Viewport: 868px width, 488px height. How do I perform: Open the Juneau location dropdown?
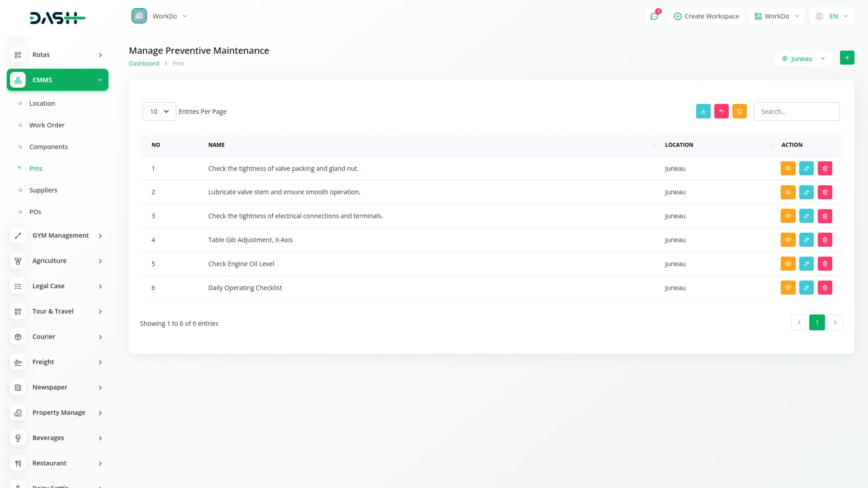803,59
